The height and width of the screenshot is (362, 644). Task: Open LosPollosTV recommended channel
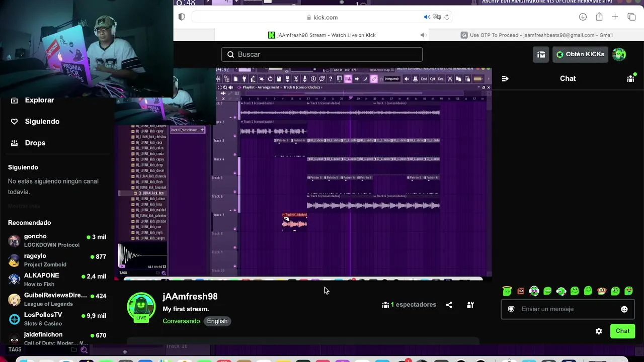click(57, 319)
